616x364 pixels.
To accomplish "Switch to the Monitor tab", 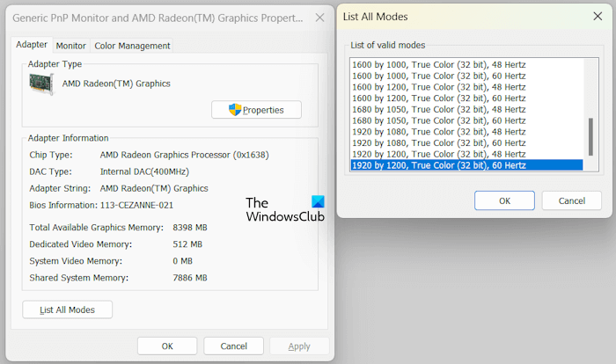I will 70,46.
